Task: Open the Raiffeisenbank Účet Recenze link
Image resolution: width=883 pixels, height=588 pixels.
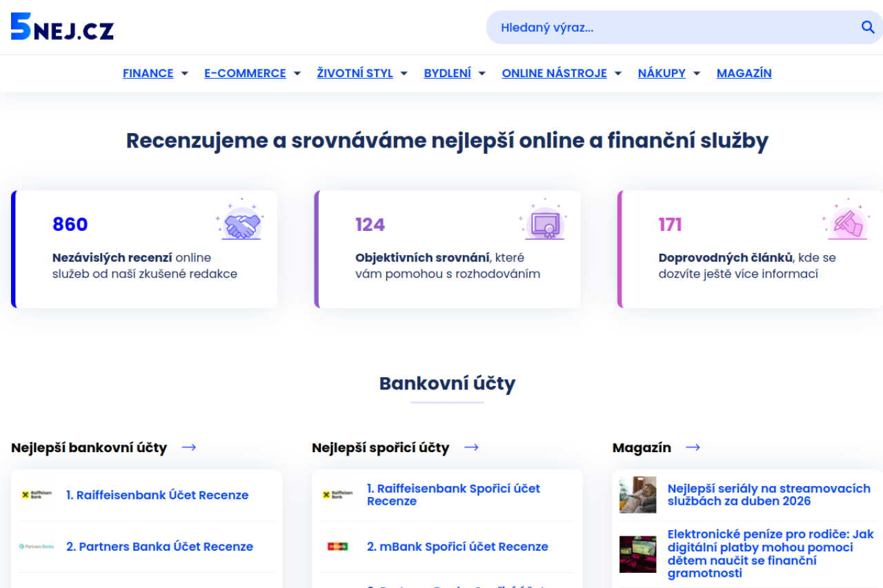Action: tap(157, 495)
